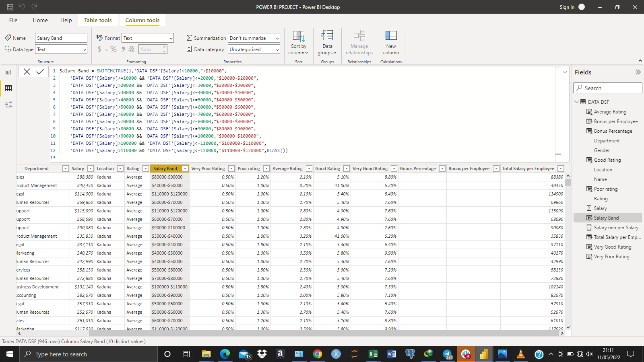Select the Data view icon
The width and height of the screenshot is (644, 362).
click(x=8, y=88)
